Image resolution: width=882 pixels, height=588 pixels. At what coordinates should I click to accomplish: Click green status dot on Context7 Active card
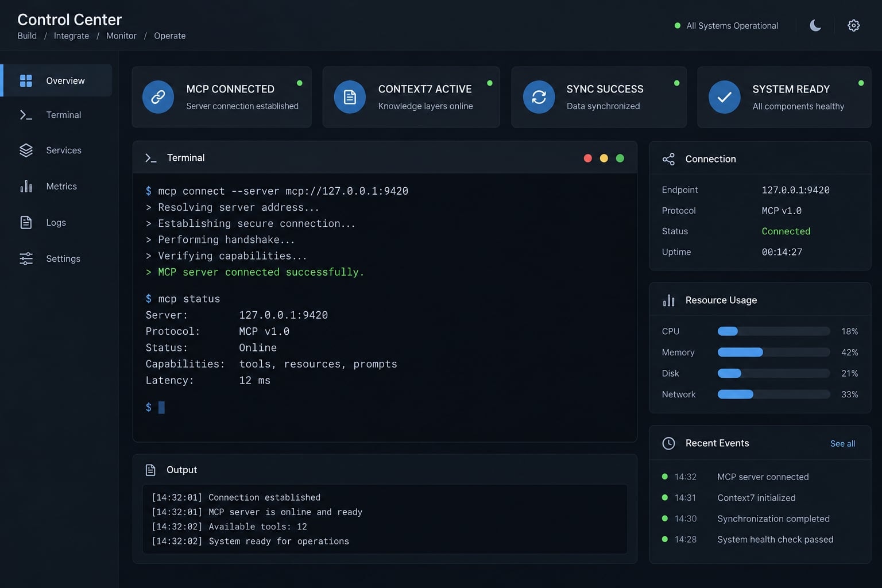pos(489,83)
